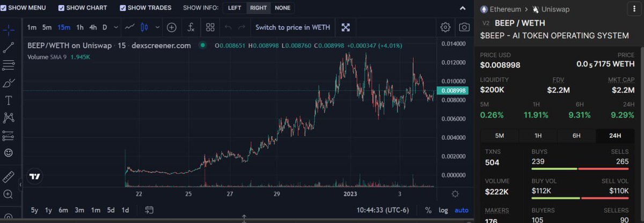Uncheck the SHOW TRADES checkbox

pyautogui.click(x=123, y=8)
